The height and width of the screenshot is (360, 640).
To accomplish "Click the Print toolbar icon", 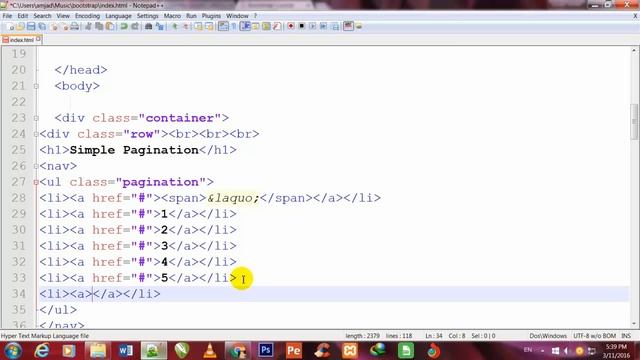I will coord(74,27).
